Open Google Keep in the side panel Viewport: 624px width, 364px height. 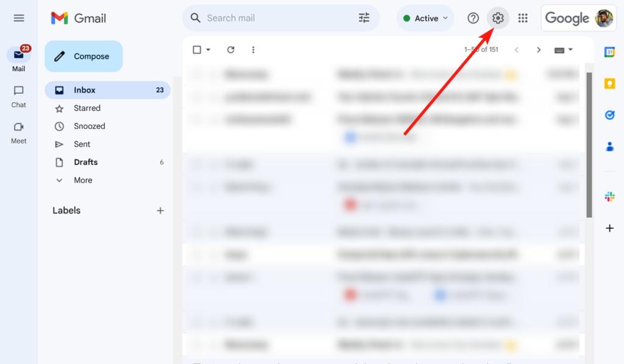(x=609, y=84)
